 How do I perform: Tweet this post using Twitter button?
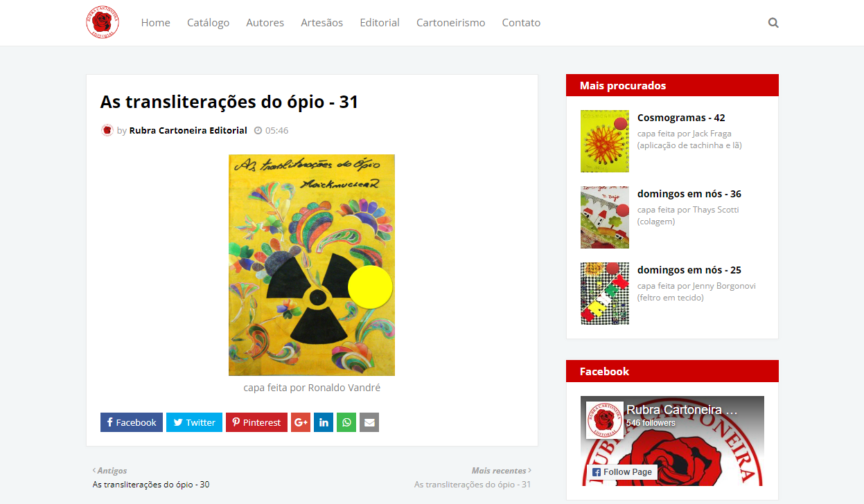[194, 422]
